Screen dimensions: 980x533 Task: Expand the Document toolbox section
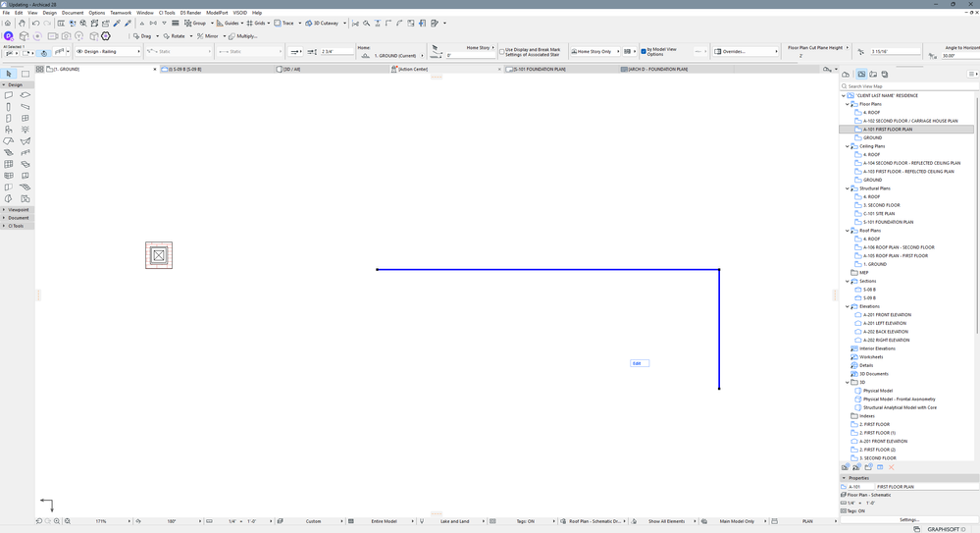17,218
